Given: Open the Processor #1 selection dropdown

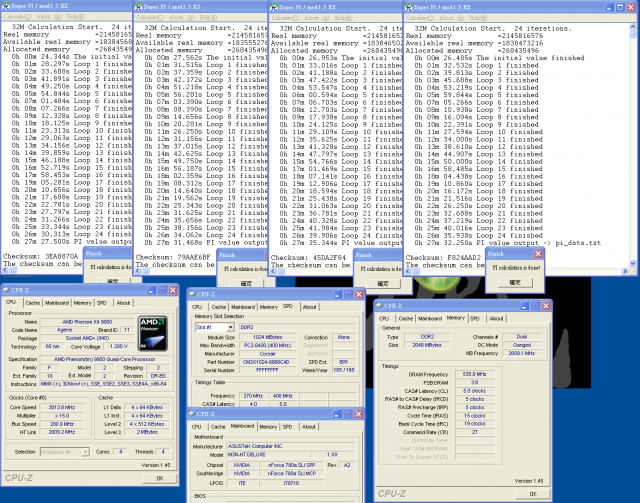Looking at the screenshot, I should coord(85,452).
